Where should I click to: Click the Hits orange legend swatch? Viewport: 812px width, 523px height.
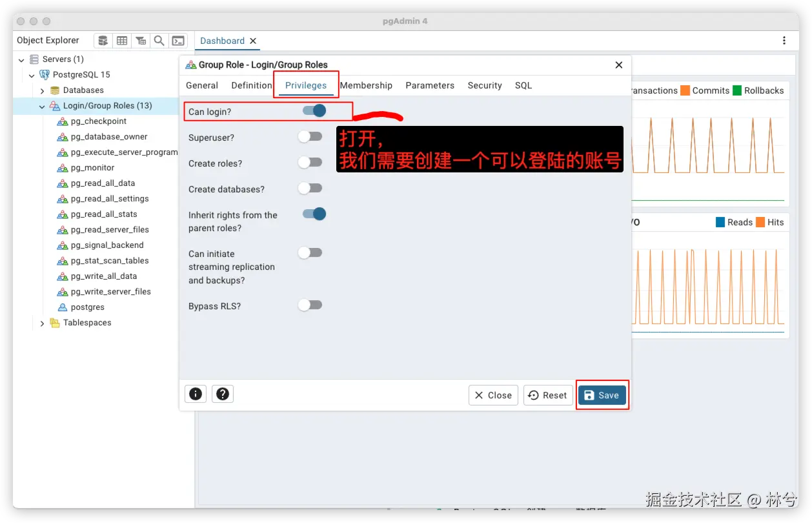tap(760, 222)
